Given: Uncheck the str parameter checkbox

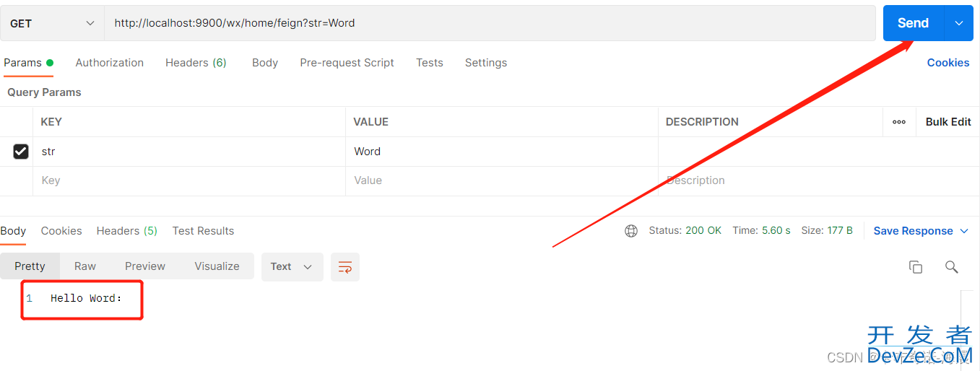Looking at the screenshot, I should point(21,152).
